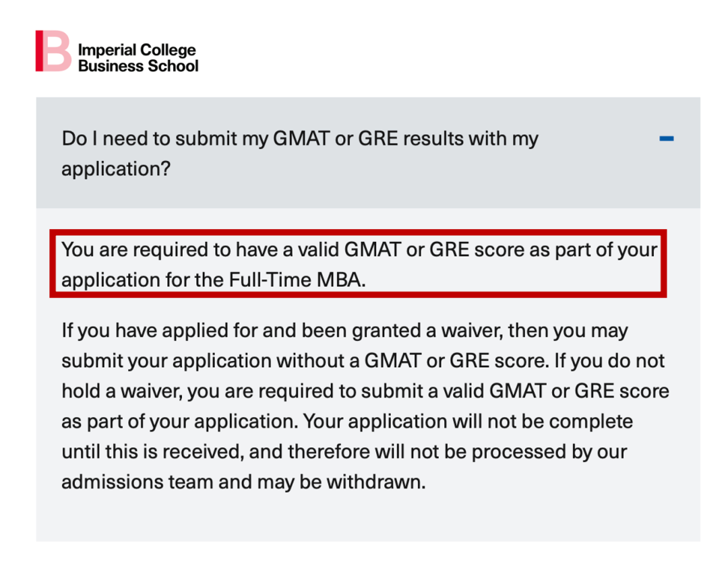
Task: Collapse the FAQ with the blue minus icon
Action: 667,139
